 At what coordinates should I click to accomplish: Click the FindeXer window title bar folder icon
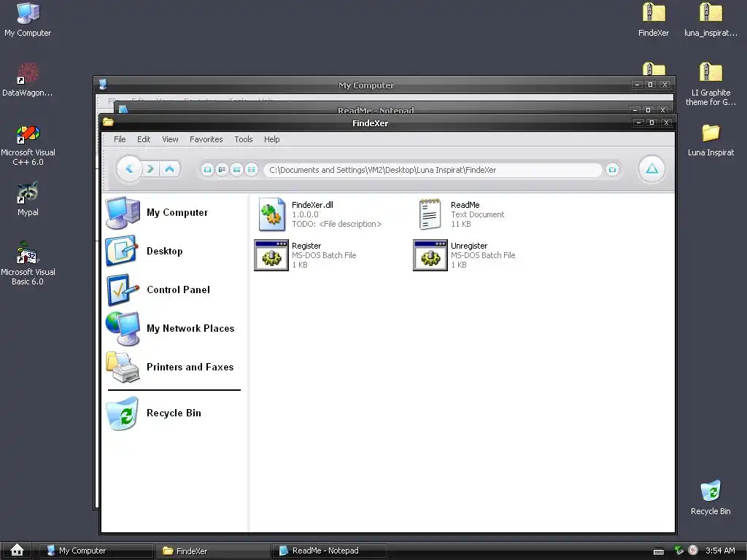(108, 122)
